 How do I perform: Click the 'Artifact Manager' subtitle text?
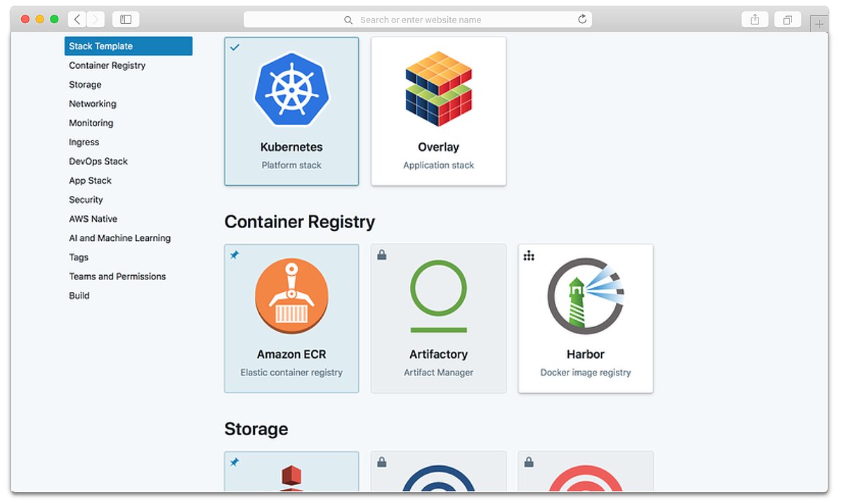click(439, 373)
